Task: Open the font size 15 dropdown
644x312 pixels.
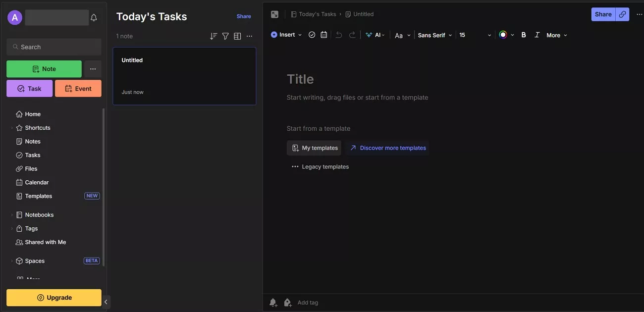Action: click(x=475, y=35)
